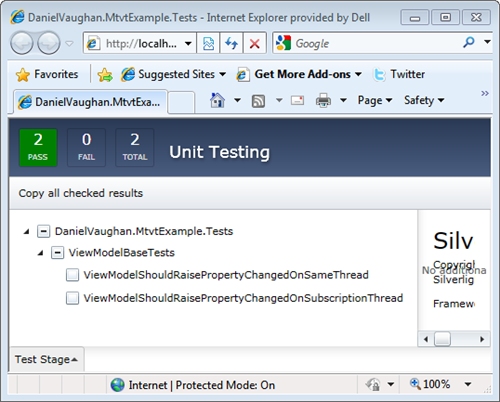
Task: Open the Safety menu
Action: [424, 100]
